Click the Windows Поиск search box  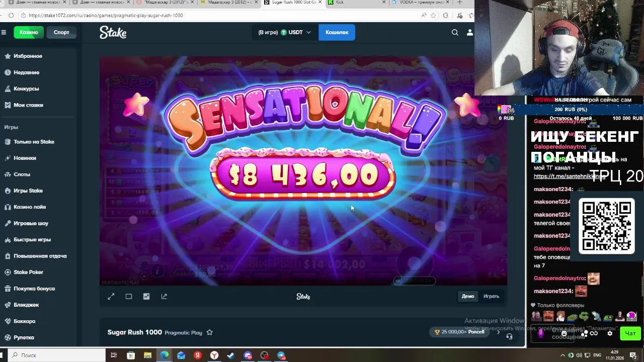(x=55, y=355)
